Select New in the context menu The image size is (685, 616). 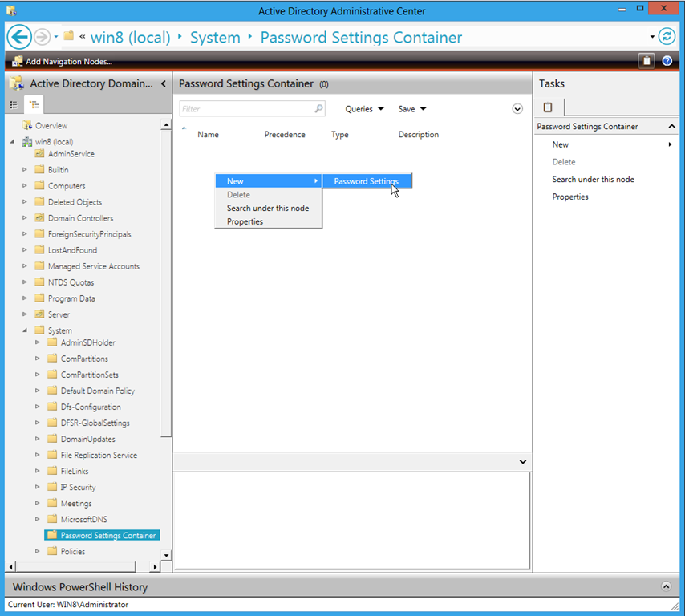[x=268, y=180]
